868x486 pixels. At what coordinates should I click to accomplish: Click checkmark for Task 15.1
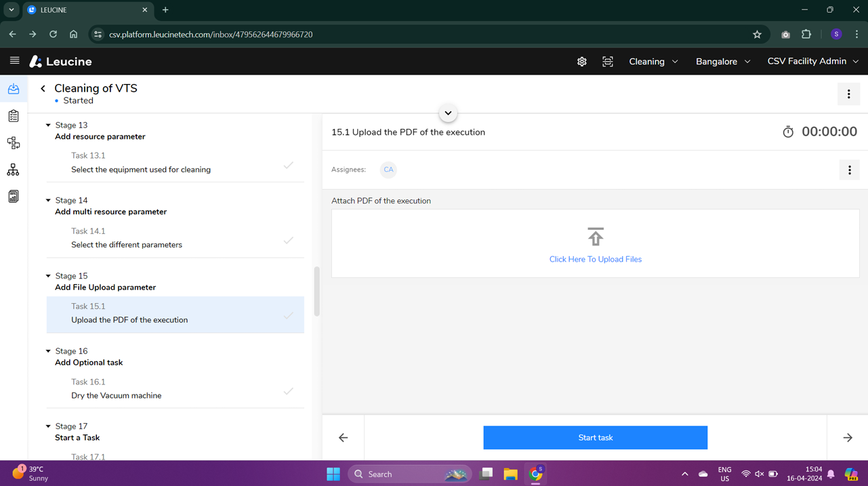click(289, 315)
